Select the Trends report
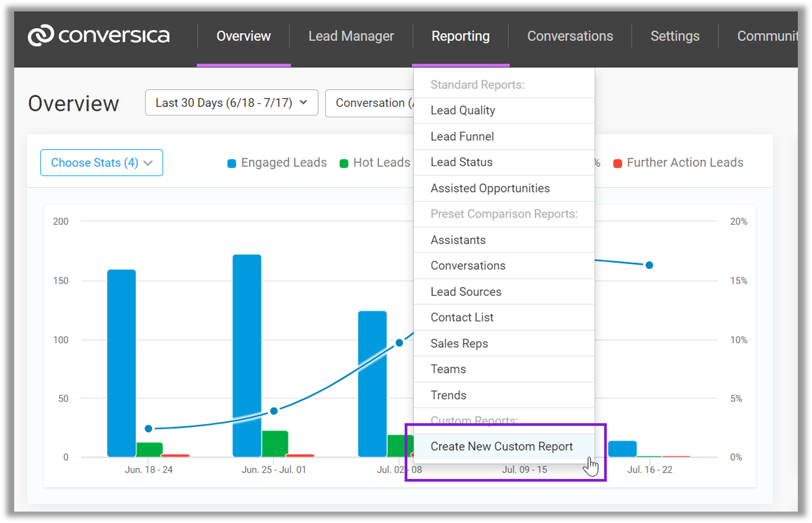The width and height of the screenshot is (812, 523). click(x=504, y=395)
